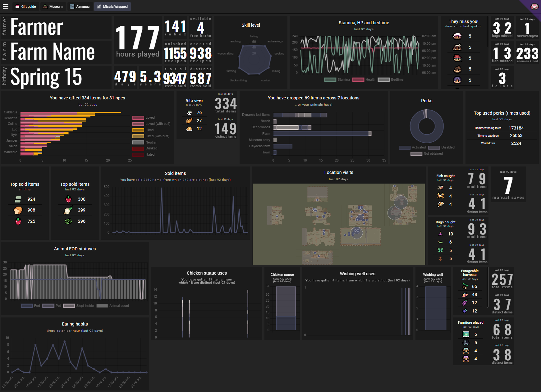Click the Caldarus label on gifts chart

[11, 112]
